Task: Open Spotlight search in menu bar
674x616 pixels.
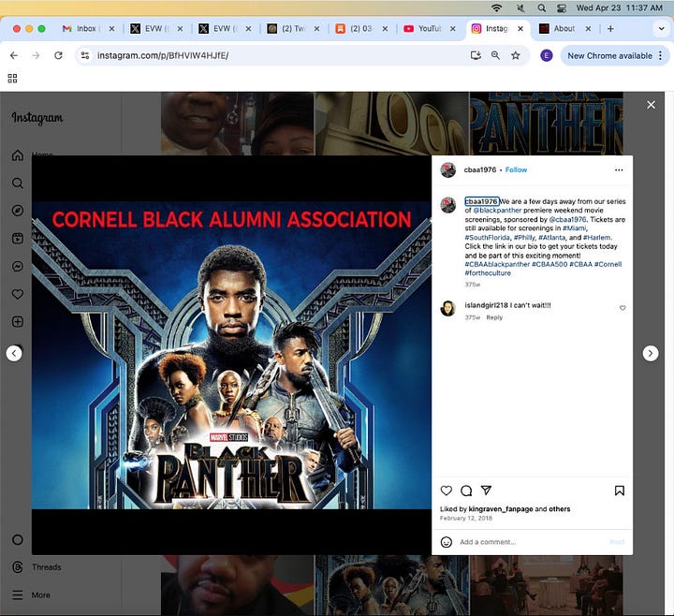Action: pos(542,7)
